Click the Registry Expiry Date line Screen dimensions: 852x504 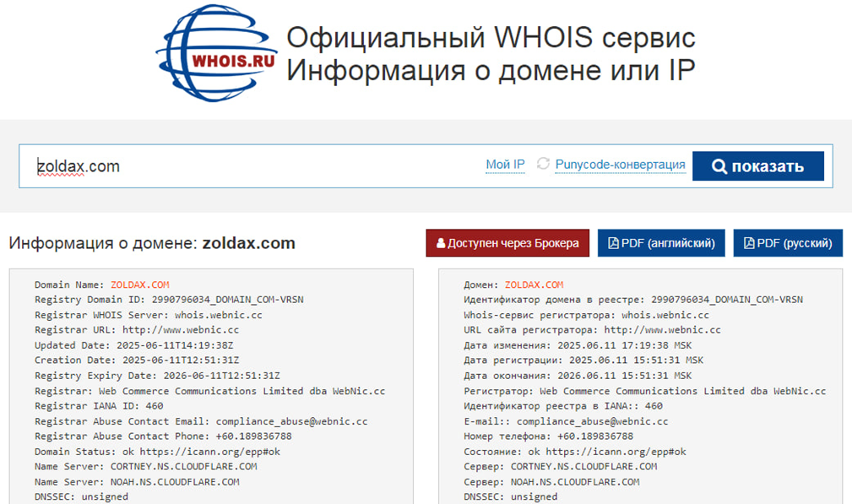(157, 376)
